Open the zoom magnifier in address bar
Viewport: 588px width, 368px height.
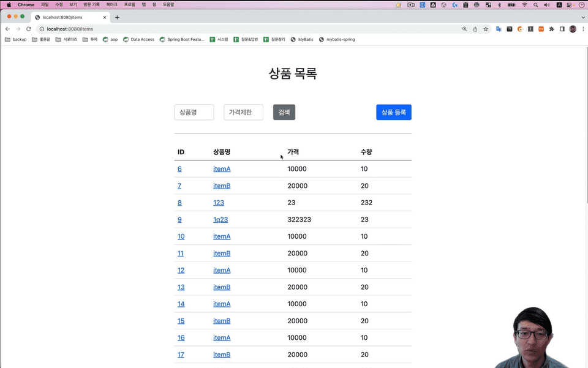click(465, 29)
